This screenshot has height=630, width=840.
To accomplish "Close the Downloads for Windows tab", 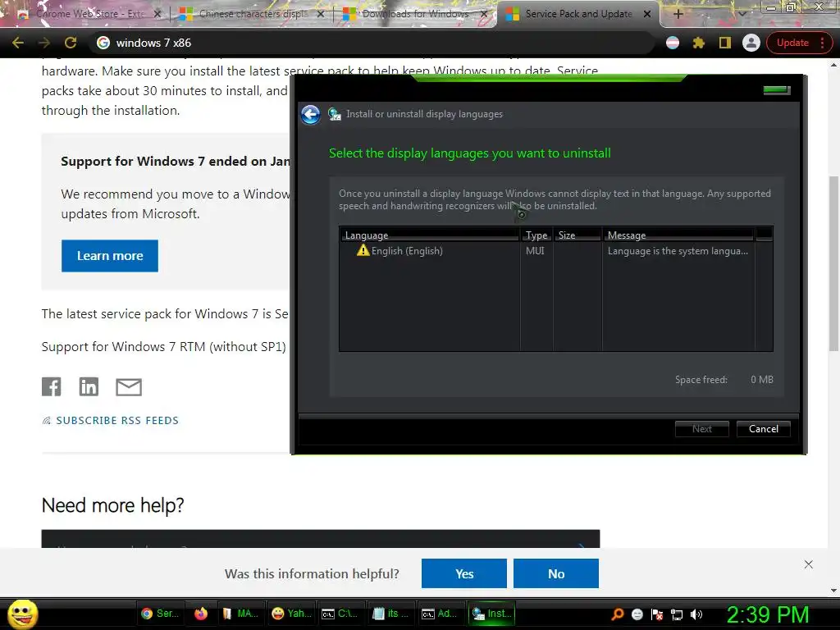I will (484, 14).
